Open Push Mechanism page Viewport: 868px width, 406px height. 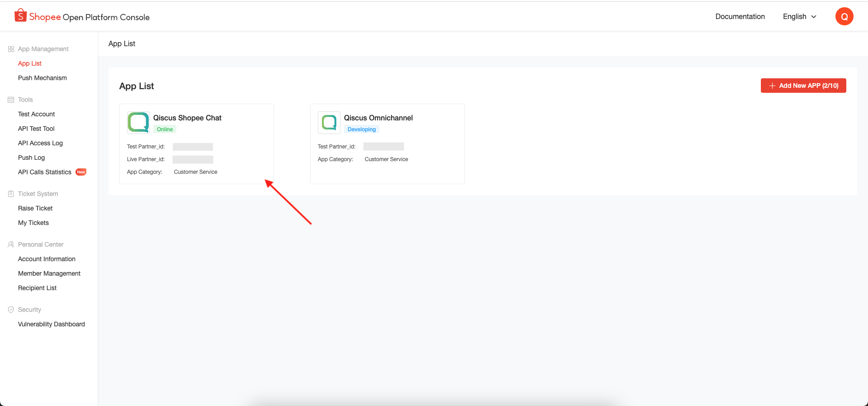42,78
